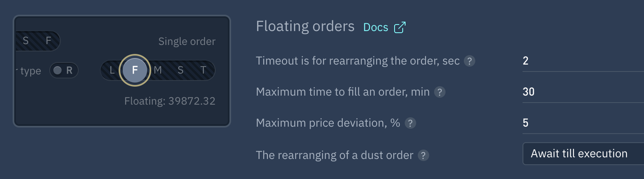Toggle the R switch
Screen dimensions: 644x179
64,70
